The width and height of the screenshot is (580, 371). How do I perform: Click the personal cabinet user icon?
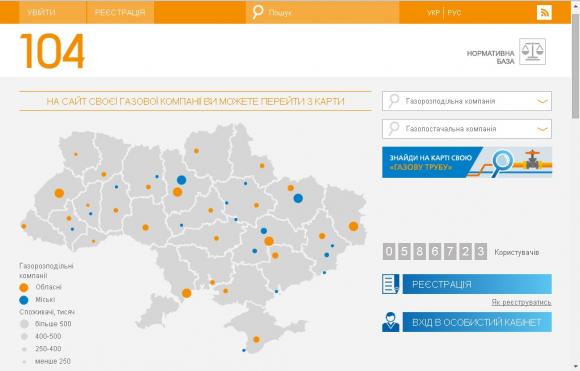coord(390,322)
